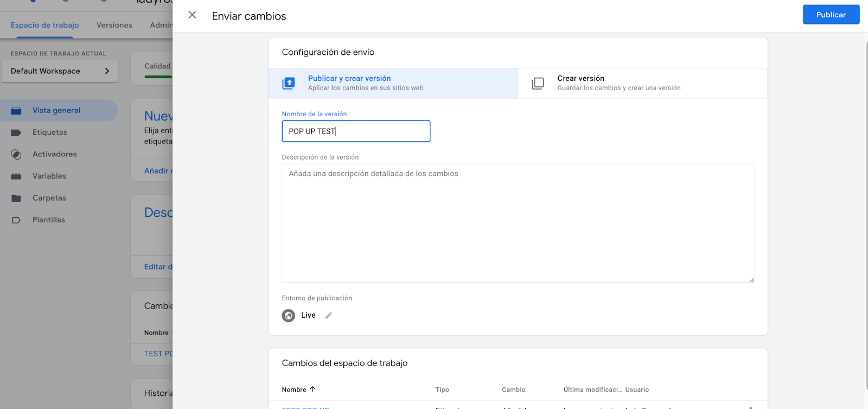The height and width of the screenshot is (409, 868).
Task: Open Variables brick icon in sidebar
Action: click(16, 177)
